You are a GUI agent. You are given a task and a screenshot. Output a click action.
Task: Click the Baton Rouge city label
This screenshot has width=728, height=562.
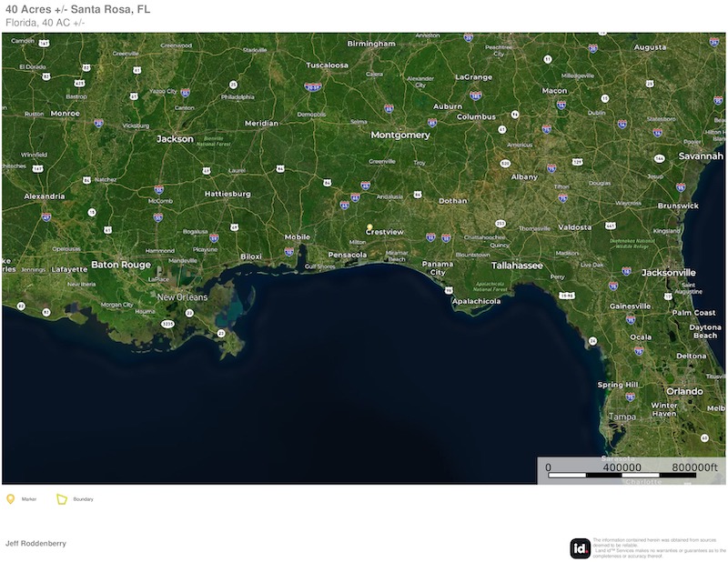(121, 265)
